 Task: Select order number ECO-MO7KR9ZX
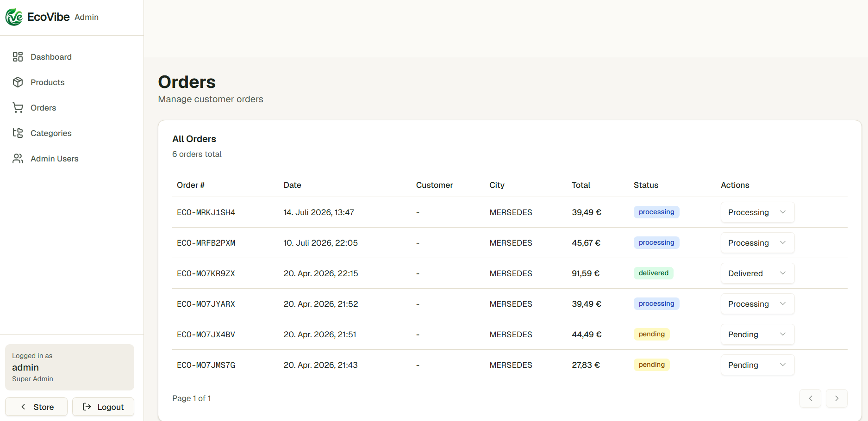pos(206,273)
